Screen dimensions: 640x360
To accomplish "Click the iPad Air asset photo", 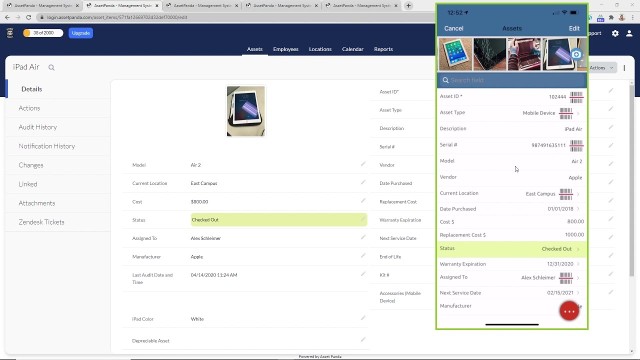I will [x=246, y=111].
